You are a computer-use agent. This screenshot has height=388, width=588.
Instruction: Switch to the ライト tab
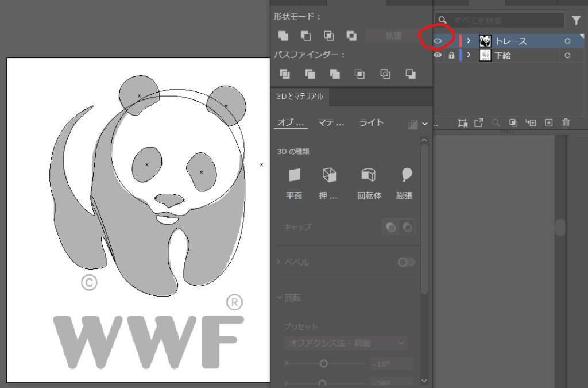(x=371, y=122)
